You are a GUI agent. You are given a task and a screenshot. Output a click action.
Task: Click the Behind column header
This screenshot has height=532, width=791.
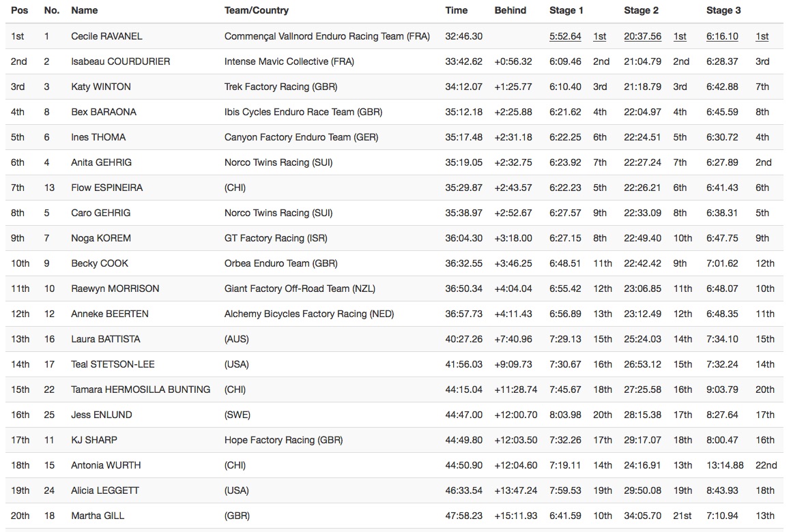coord(510,10)
